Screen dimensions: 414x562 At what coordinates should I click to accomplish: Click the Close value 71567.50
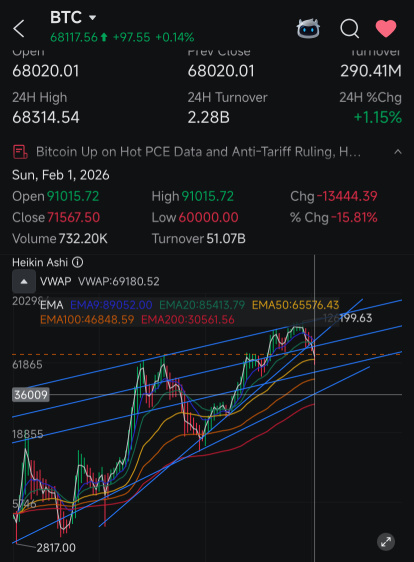pyautogui.click(x=73, y=218)
